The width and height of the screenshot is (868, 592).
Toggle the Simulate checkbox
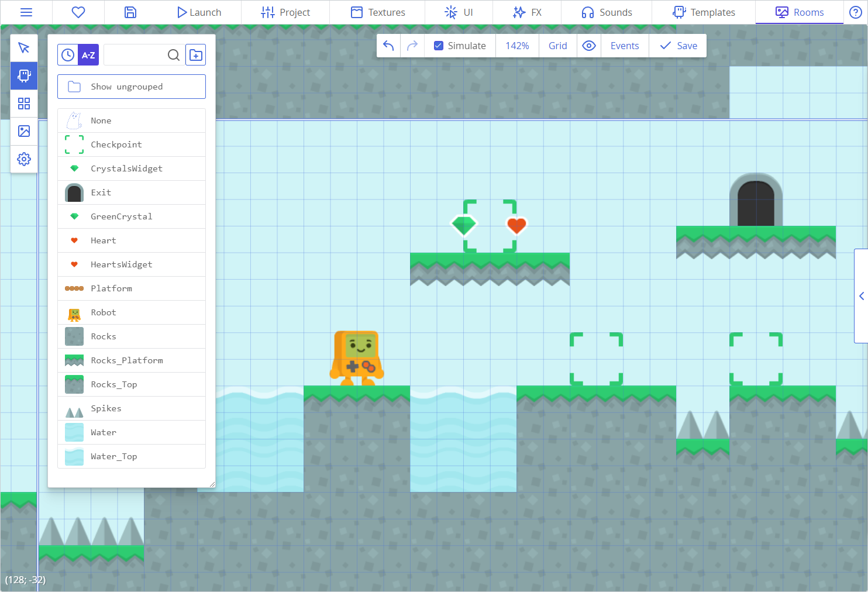439,46
